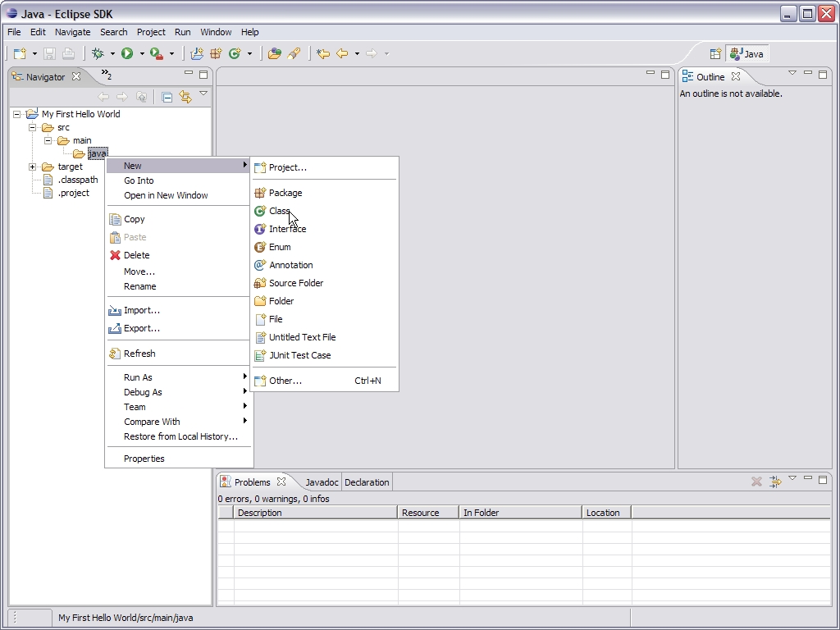Click the New Java Package toolbar icon

216,53
